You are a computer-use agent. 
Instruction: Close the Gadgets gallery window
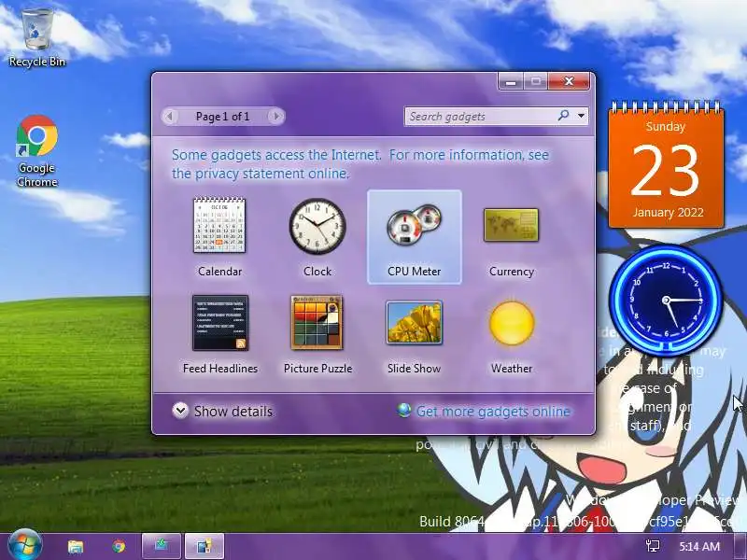tap(569, 81)
